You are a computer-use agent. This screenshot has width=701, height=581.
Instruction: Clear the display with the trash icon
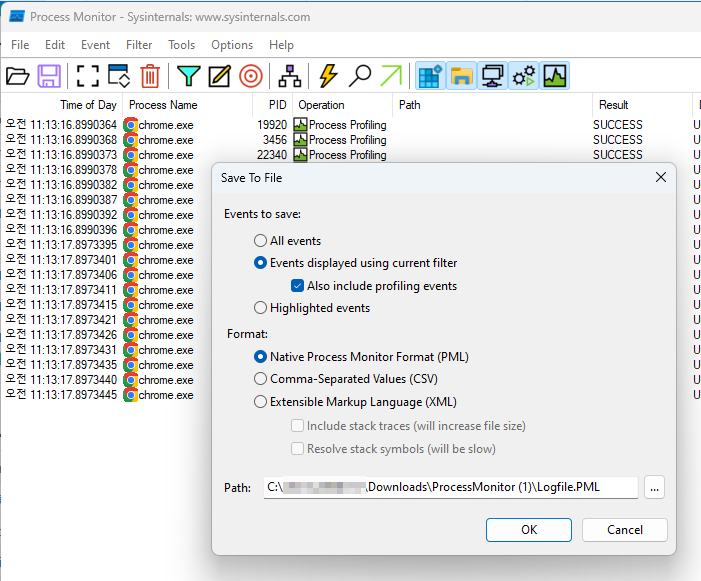click(150, 76)
